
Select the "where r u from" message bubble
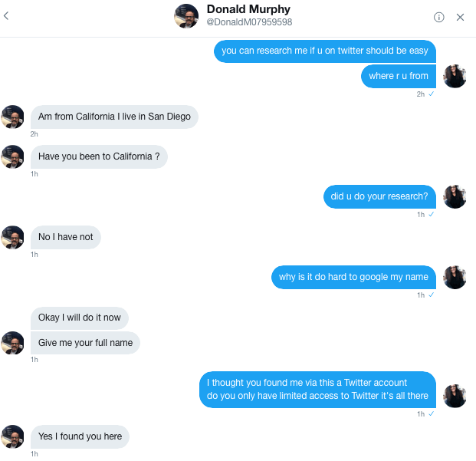tap(399, 76)
